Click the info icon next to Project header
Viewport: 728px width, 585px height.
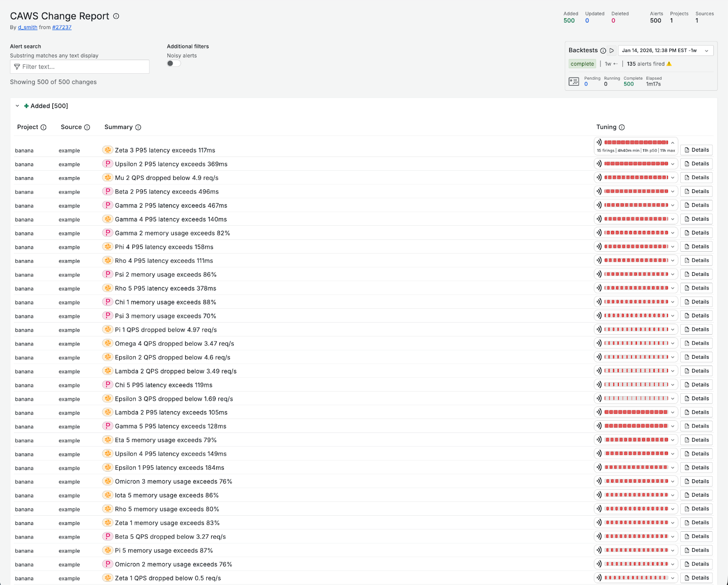[44, 127]
